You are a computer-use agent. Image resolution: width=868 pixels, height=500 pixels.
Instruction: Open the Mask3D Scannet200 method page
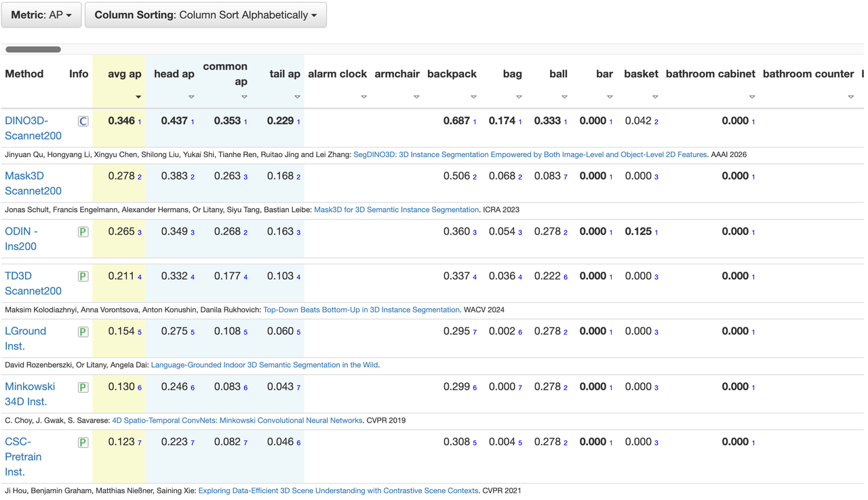(x=33, y=184)
